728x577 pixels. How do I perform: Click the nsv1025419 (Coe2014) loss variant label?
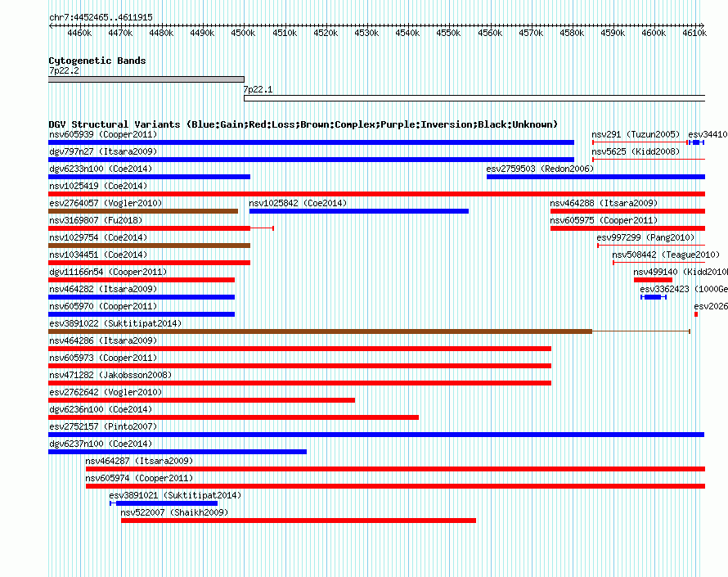[x=98, y=186]
